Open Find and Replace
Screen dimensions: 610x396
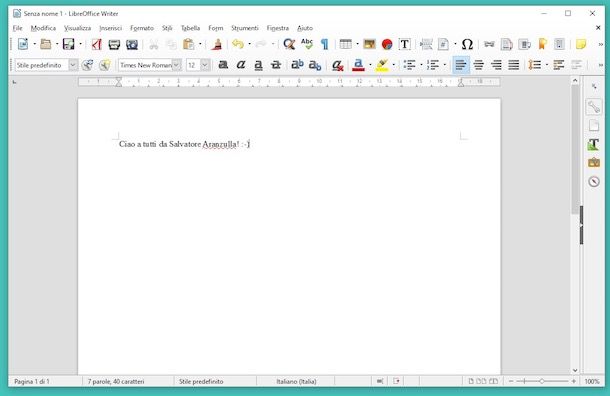click(289, 44)
